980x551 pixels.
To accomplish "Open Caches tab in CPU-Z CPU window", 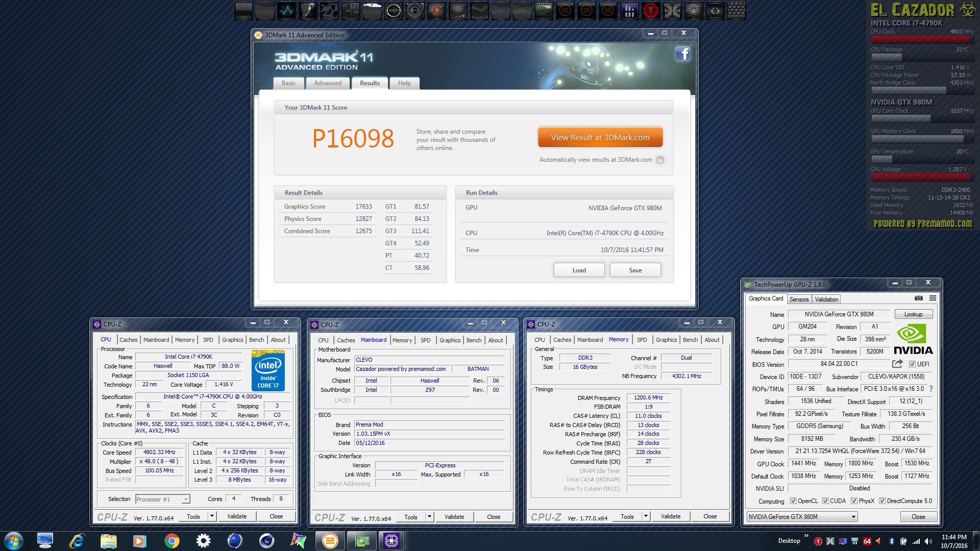I will pyautogui.click(x=129, y=340).
